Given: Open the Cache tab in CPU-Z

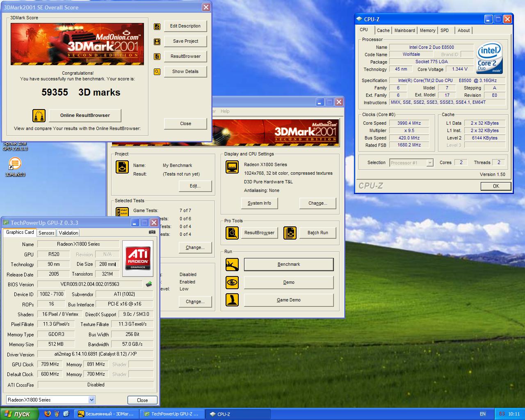Looking at the screenshot, I should tap(383, 30).
